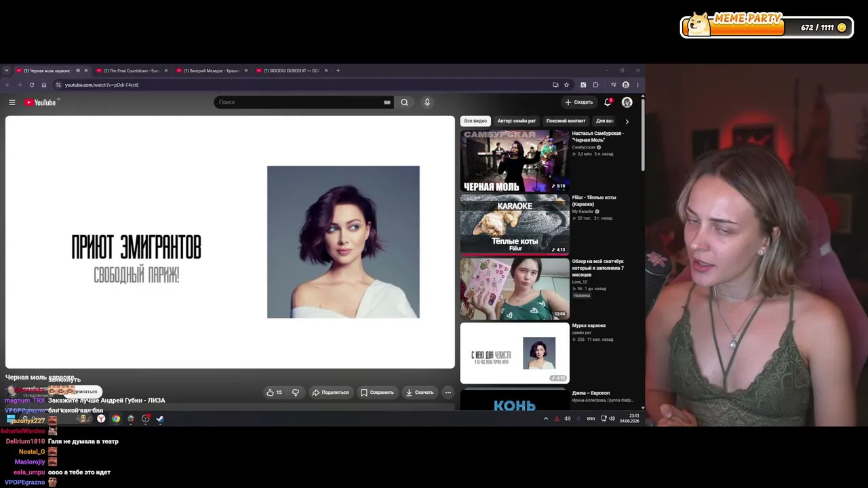Image resolution: width=868 pixels, height=488 pixels.
Task: Close the Валерий Меладзе tab
Action: coord(246,70)
